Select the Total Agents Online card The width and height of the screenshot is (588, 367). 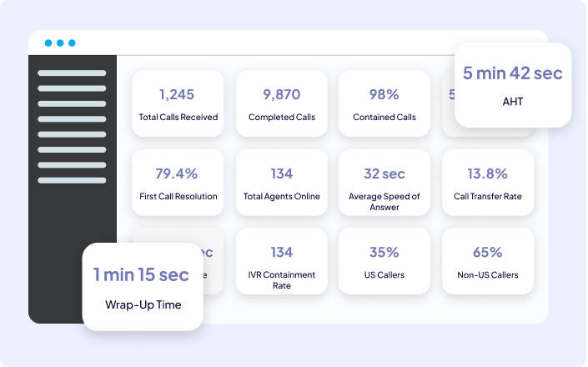pos(282,183)
